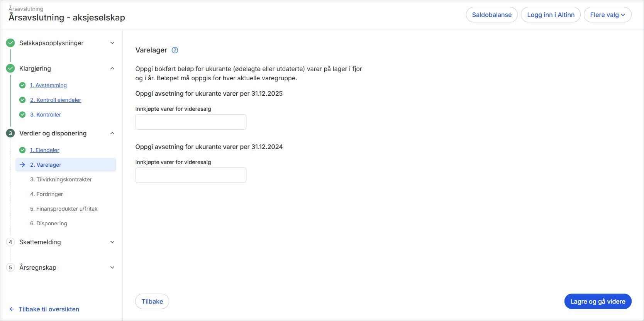644x321 pixels.
Task: Click the Saldobalanse button
Action: tap(491, 15)
